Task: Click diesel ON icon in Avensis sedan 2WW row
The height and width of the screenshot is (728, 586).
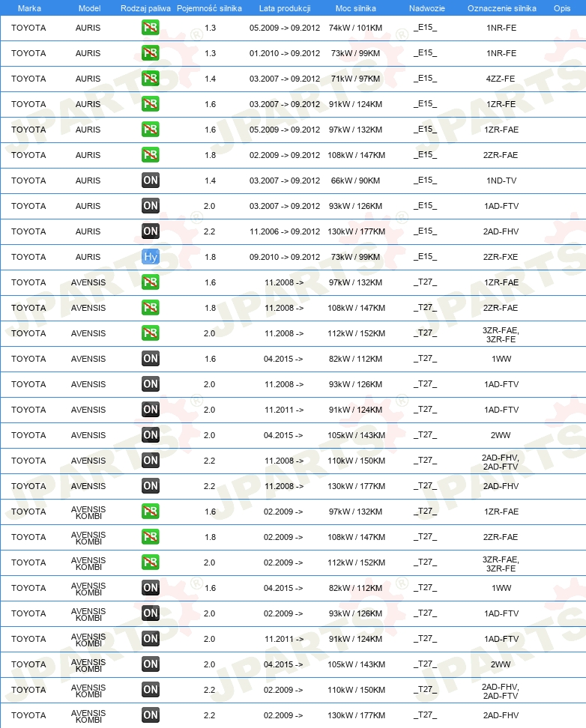Action: pyautogui.click(x=150, y=435)
